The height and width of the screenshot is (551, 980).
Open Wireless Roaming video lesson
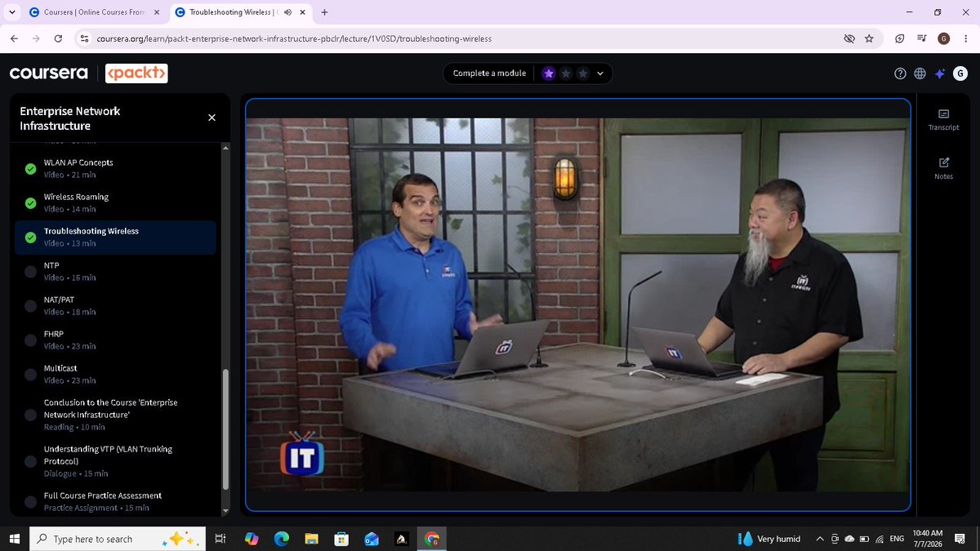(x=115, y=202)
